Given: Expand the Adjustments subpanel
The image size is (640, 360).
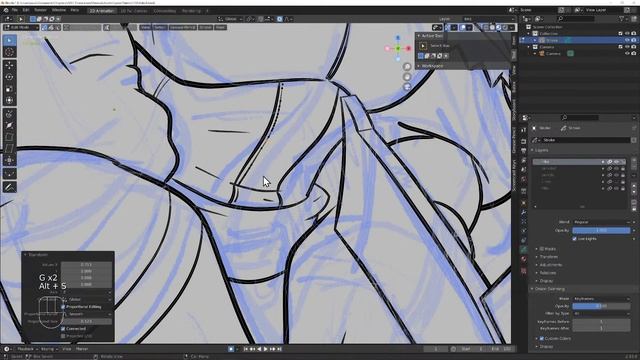Looking at the screenshot, I should (x=551, y=265).
